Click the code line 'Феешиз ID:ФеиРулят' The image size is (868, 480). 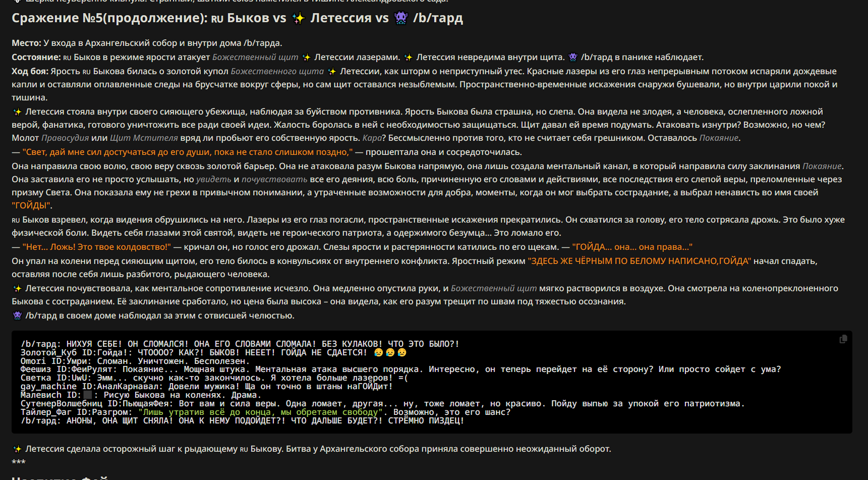click(x=401, y=369)
